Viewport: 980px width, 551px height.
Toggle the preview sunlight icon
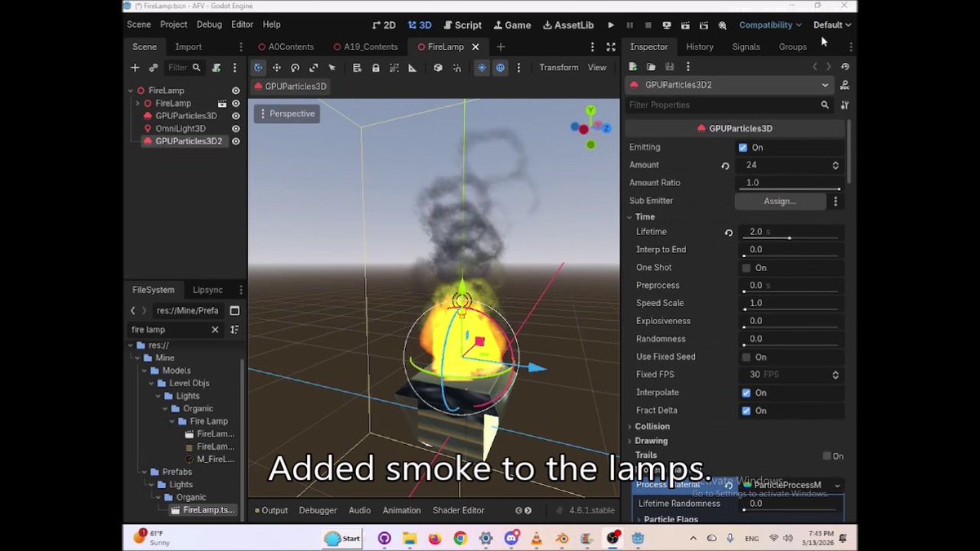point(482,68)
